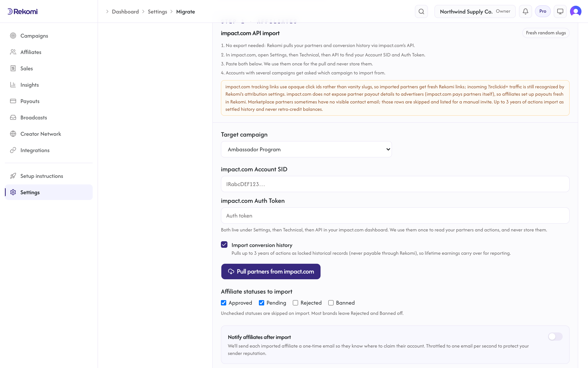Click the Broadcasts inbox icon
The image size is (588, 368).
(x=13, y=117)
